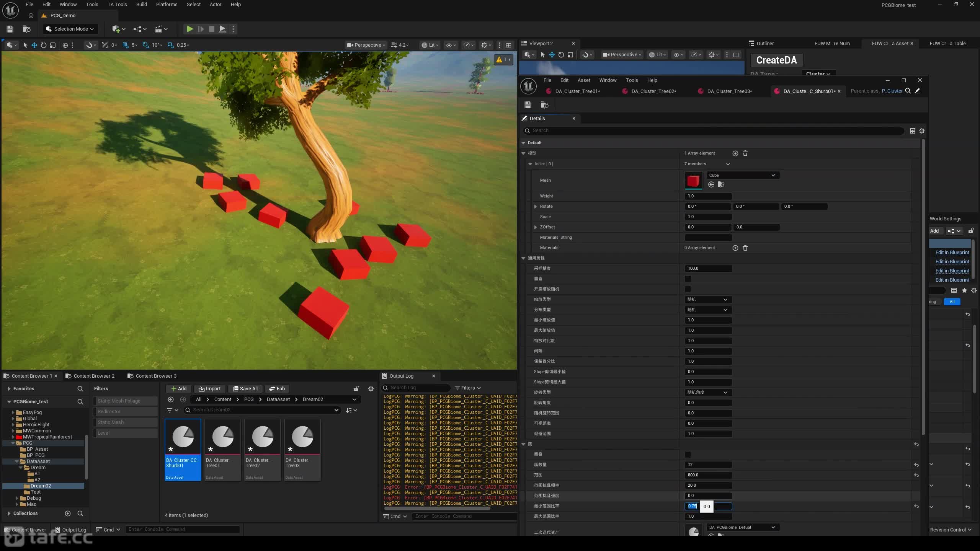
Task: Add element to 模型 array with plus icon
Action: (x=735, y=153)
